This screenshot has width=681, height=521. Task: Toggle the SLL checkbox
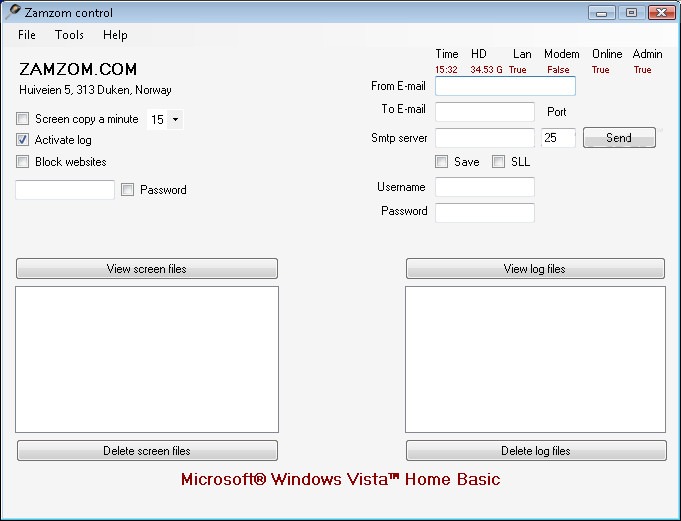pos(498,162)
